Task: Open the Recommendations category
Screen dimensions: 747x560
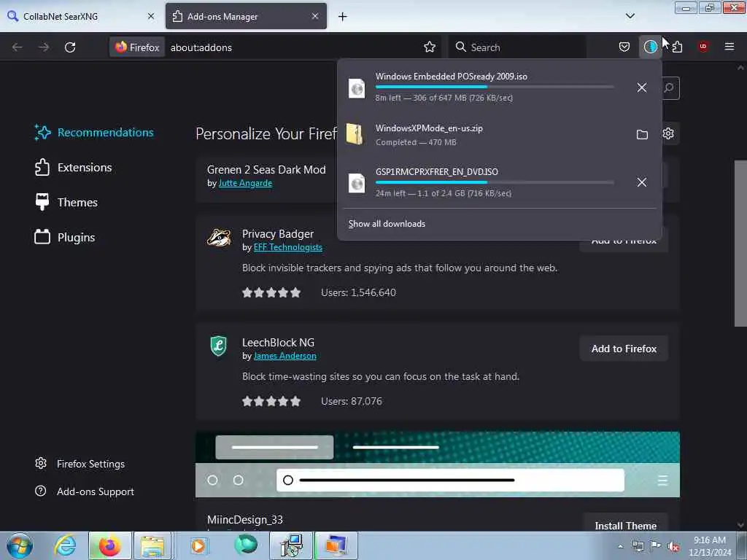Action: pyautogui.click(x=94, y=133)
